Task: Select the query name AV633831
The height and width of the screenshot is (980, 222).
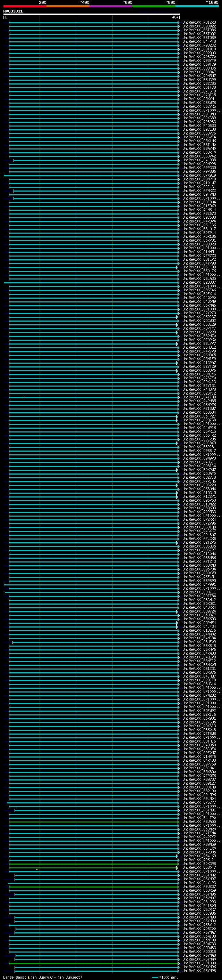Action: click(13, 11)
